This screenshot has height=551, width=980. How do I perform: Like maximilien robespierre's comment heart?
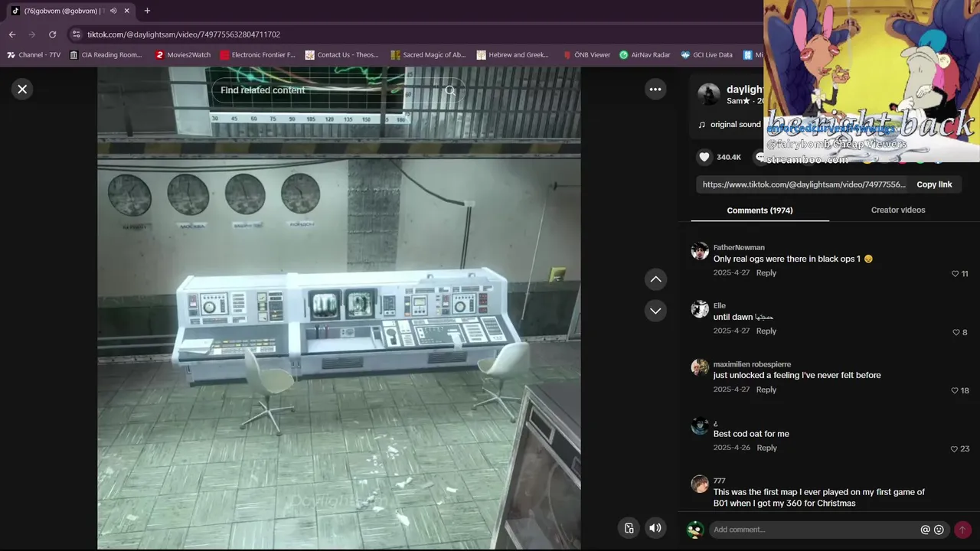(954, 390)
